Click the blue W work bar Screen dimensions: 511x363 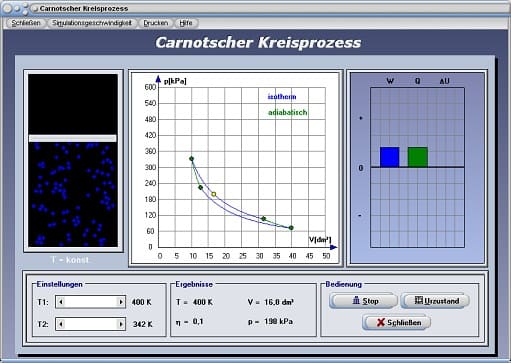tap(389, 157)
